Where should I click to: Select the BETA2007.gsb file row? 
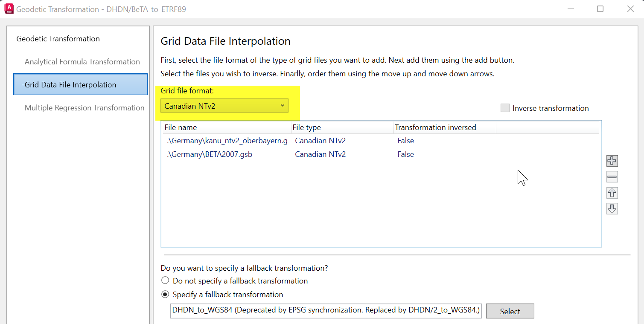[x=210, y=154]
